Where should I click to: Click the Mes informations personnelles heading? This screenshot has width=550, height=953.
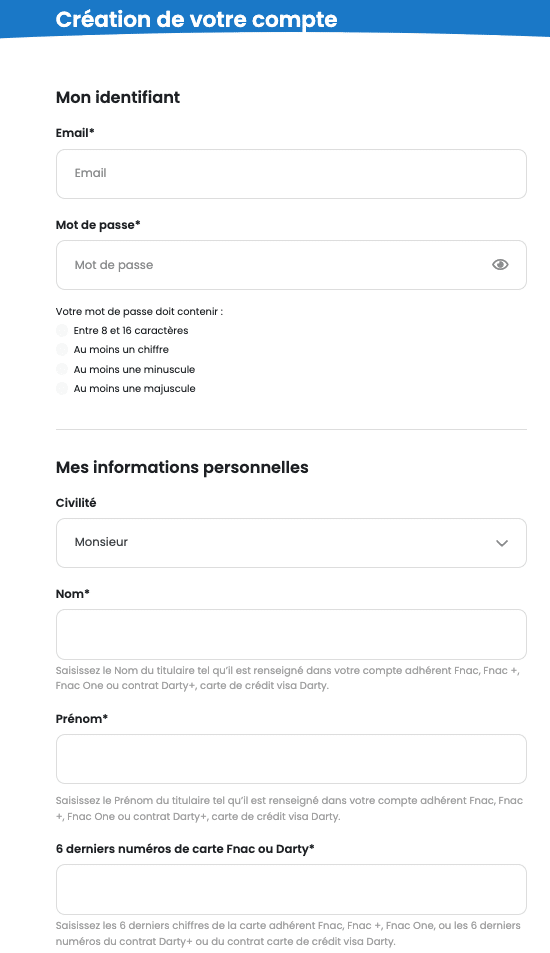182,467
